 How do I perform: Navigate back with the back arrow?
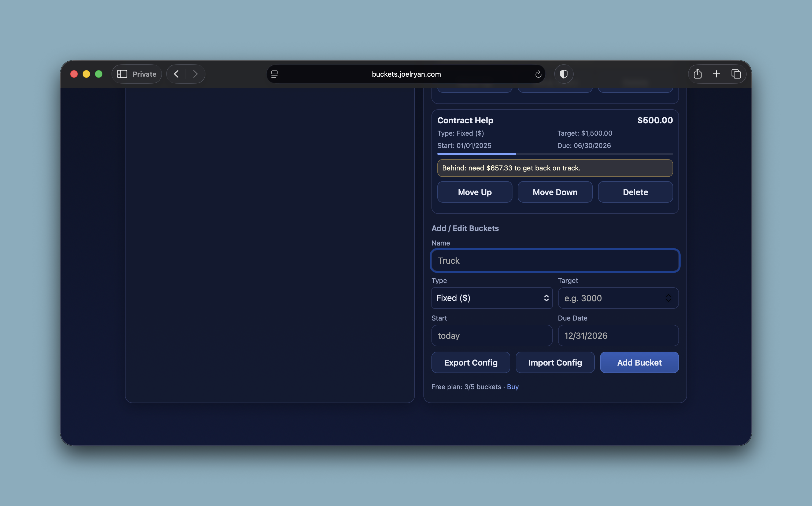[176, 74]
